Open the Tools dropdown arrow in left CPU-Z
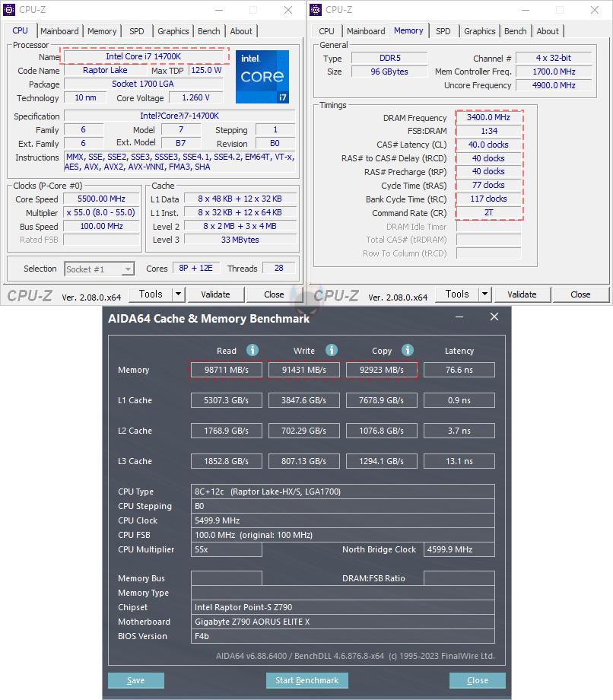 [x=179, y=294]
